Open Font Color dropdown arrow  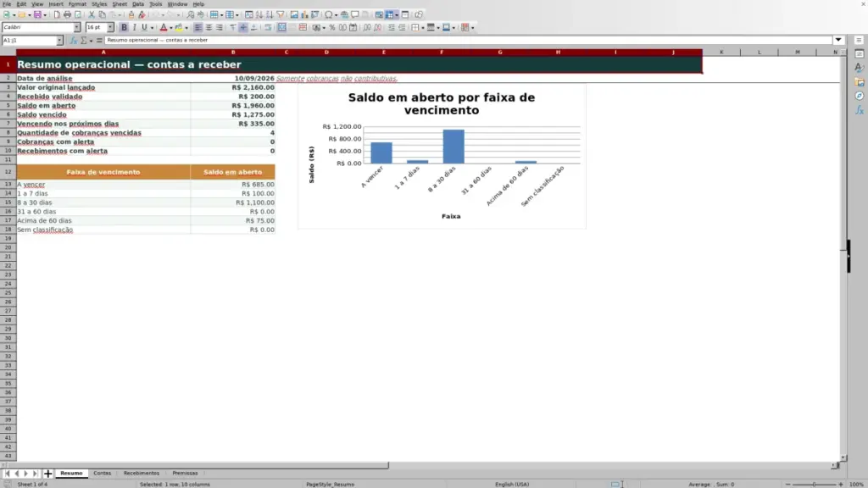[171, 27]
